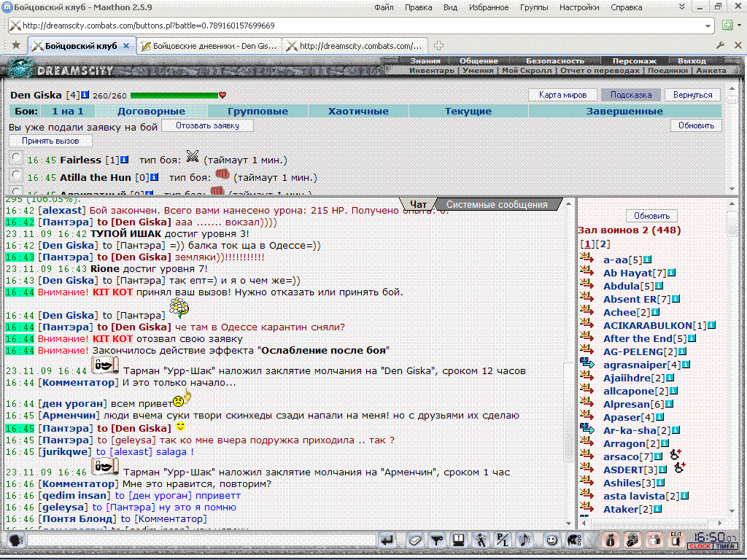Click the CLOCK label under the time
This screenshot has width=747, height=560.
click(x=700, y=546)
